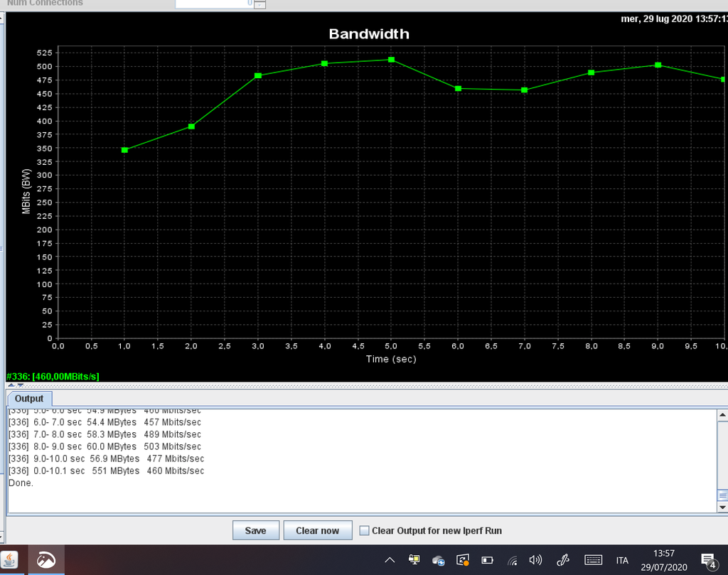
Task: Switch the ITA input language
Action: click(x=622, y=560)
